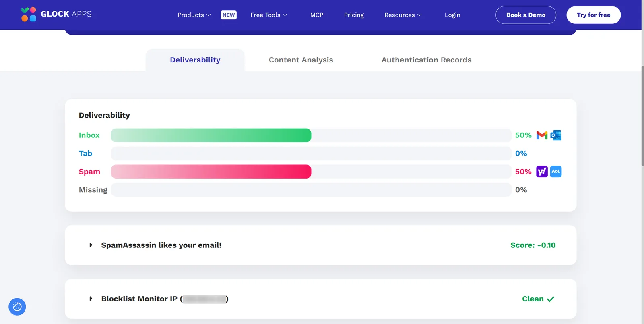
Task: Click the green Inbox progress bar
Action: 211,135
